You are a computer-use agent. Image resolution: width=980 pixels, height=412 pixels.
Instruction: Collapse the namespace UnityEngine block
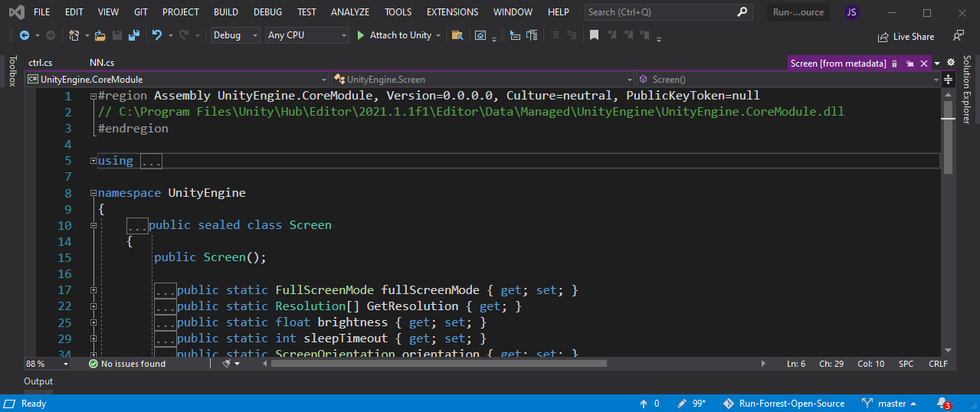[x=93, y=193]
